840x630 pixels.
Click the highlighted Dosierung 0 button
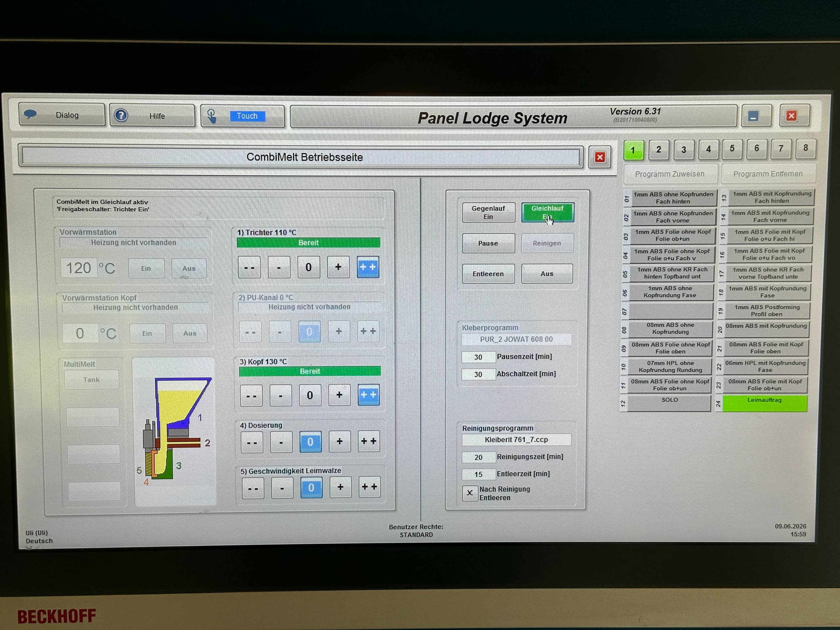click(310, 442)
